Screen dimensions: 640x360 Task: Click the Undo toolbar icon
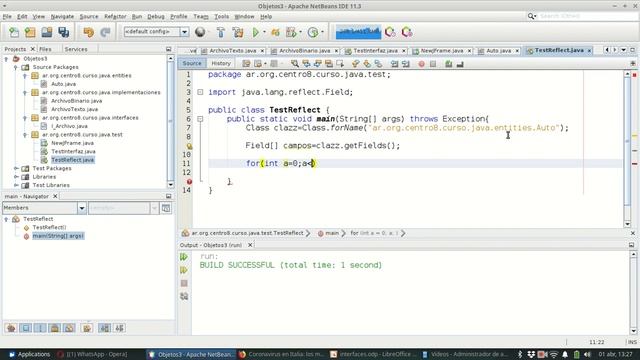point(89,32)
